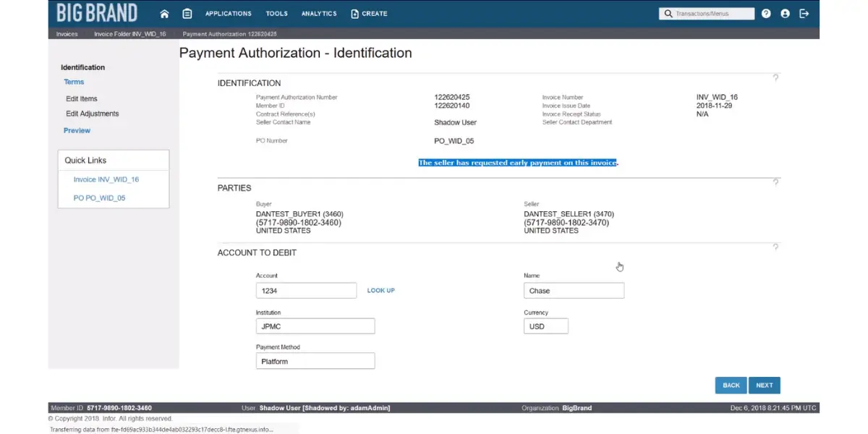This screenshot has width=868, height=434.
Task: Click the date and time in status bar
Action: point(774,408)
